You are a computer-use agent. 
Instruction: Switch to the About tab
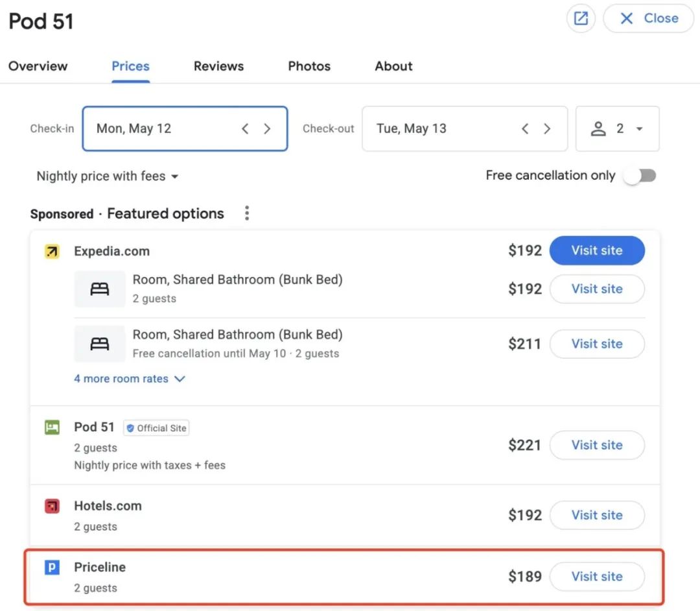[394, 66]
